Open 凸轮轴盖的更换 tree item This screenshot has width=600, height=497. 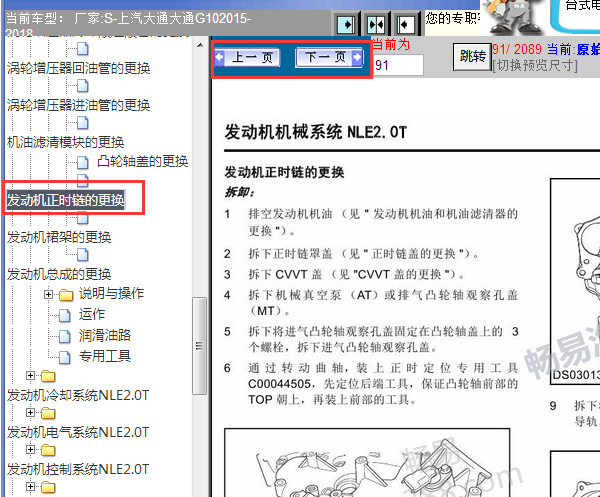pos(143,161)
